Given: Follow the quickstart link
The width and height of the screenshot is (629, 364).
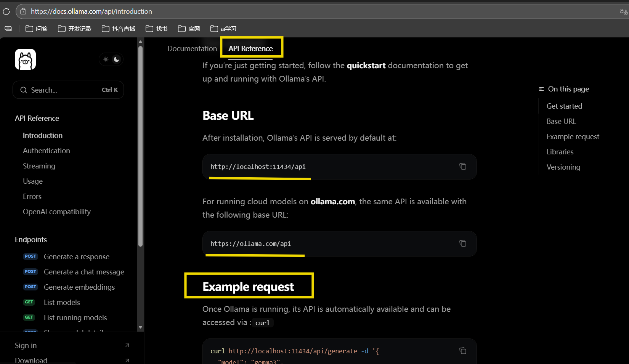Looking at the screenshot, I should click(x=366, y=66).
